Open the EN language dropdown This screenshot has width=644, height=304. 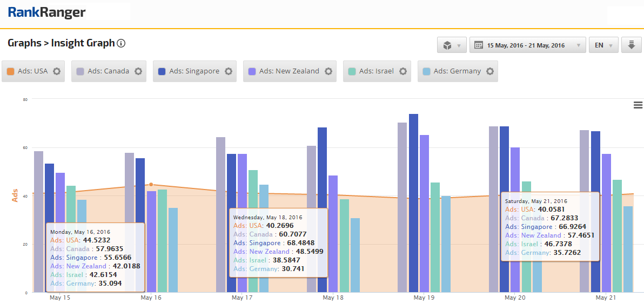[603, 45]
